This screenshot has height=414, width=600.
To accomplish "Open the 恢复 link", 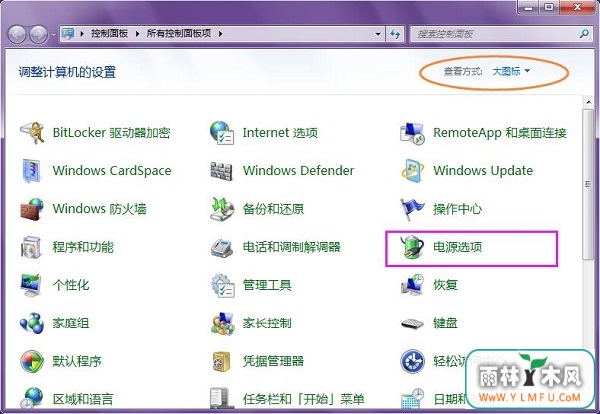I will pyautogui.click(x=445, y=285).
